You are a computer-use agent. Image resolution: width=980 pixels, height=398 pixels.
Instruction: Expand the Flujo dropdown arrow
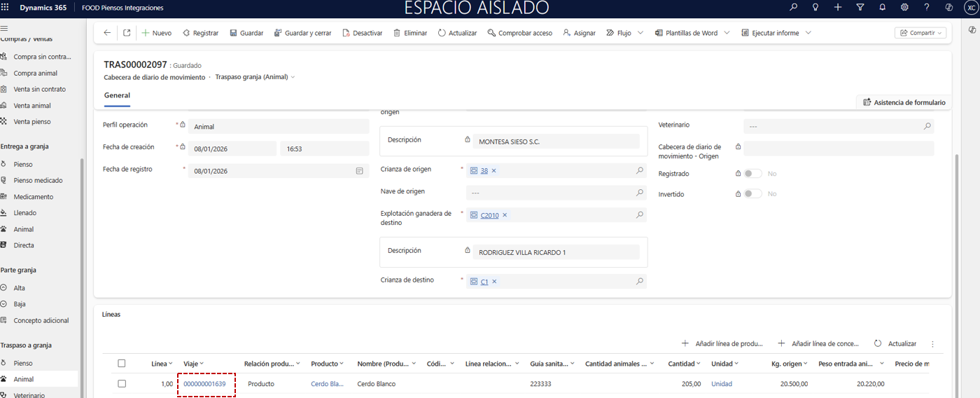pos(640,33)
